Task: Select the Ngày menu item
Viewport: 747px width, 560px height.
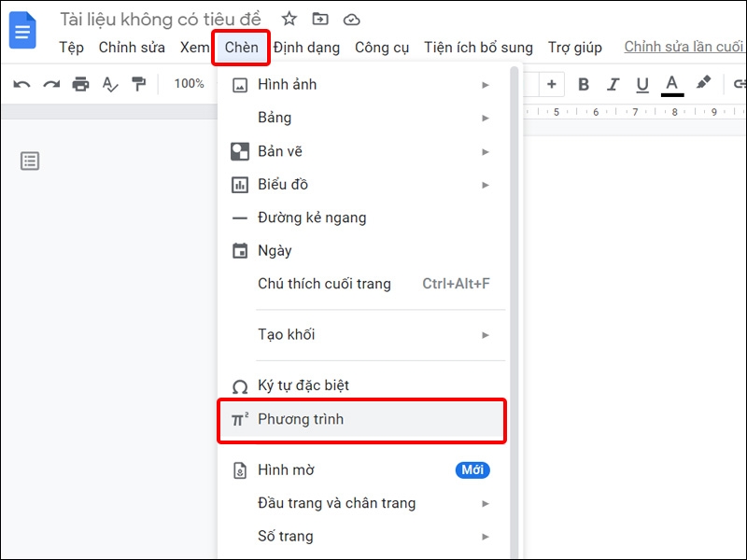Action: [x=361, y=250]
